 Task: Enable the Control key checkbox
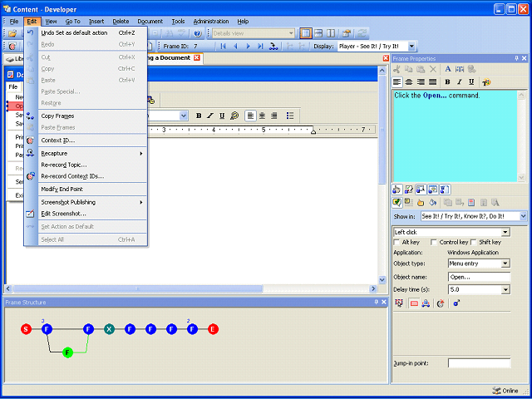pyautogui.click(x=434, y=242)
